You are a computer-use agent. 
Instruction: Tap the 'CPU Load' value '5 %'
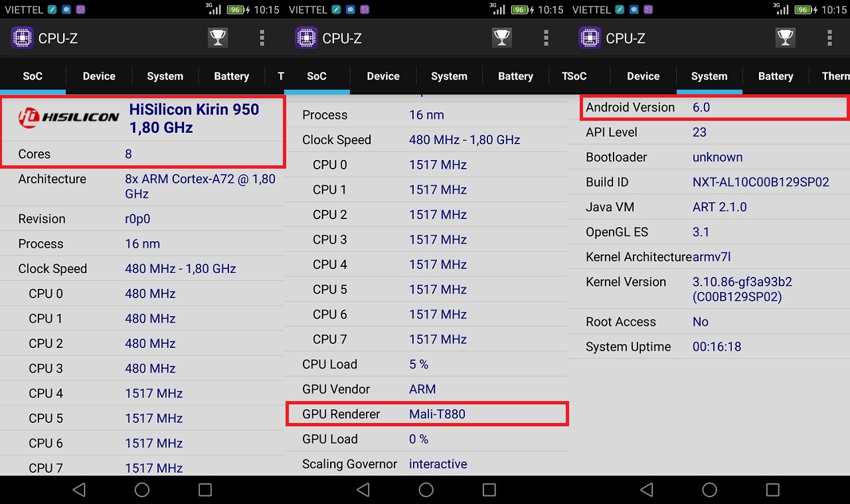[418, 365]
